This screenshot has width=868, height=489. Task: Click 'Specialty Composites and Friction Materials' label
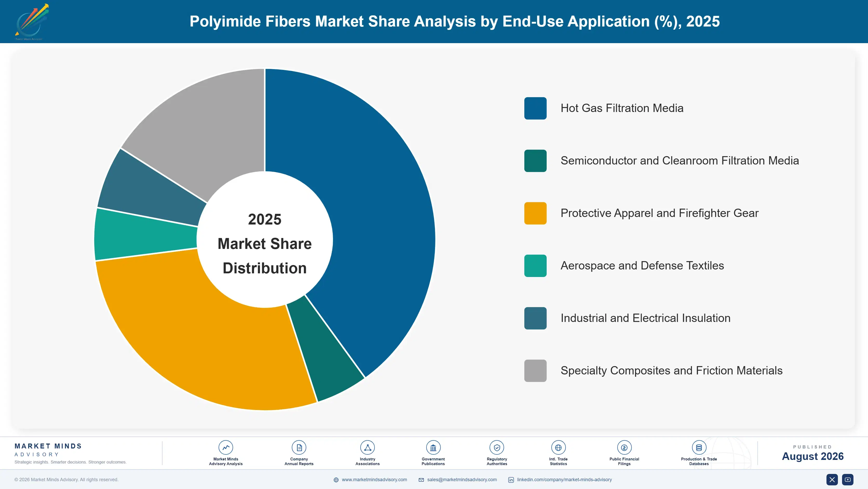click(x=672, y=371)
